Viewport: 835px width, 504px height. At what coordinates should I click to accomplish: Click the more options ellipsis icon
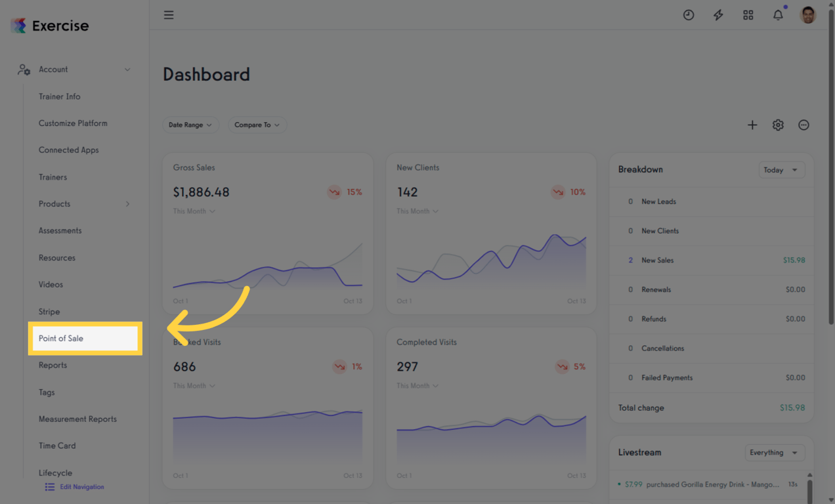coord(803,125)
